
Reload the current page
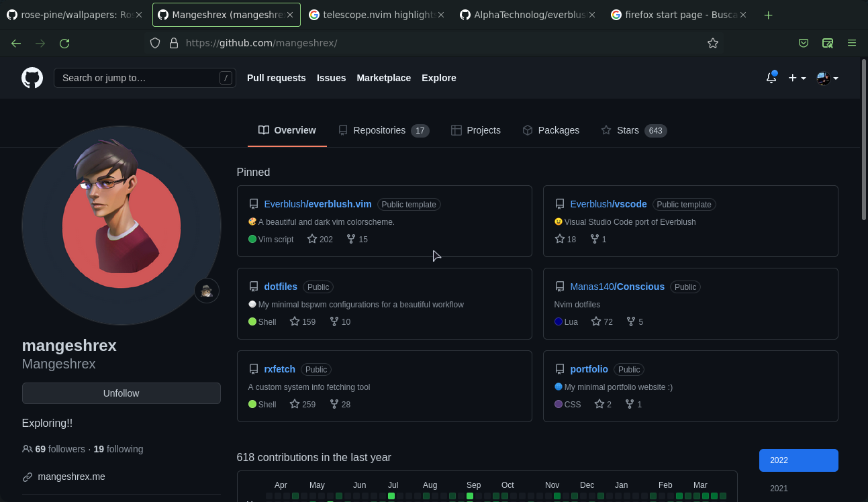[x=64, y=43]
